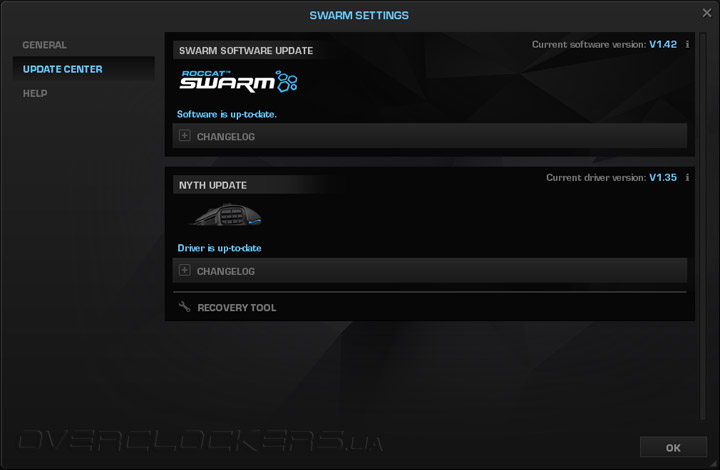Click the Swarm Settings window title
This screenshot has height=470, width=720.
[x=359, y=15]
